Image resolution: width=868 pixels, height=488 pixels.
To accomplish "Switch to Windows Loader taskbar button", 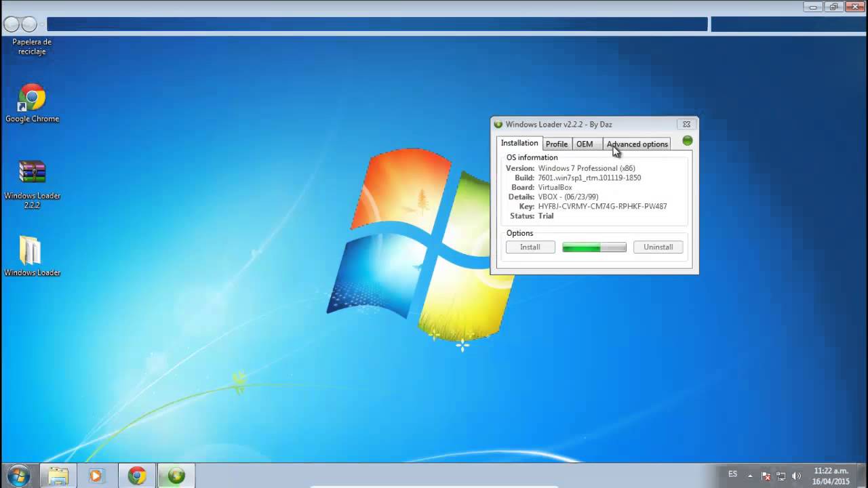I will tap(176, 476).
